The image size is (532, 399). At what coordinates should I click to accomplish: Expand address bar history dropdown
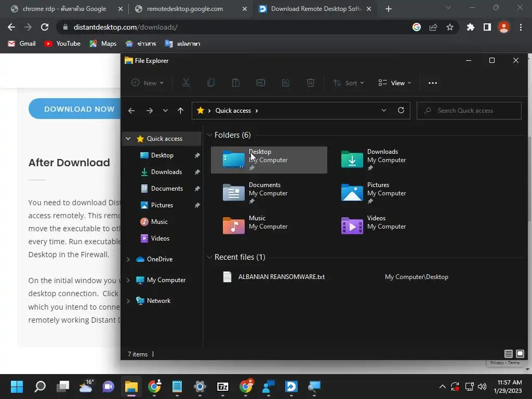pos(384,110)
